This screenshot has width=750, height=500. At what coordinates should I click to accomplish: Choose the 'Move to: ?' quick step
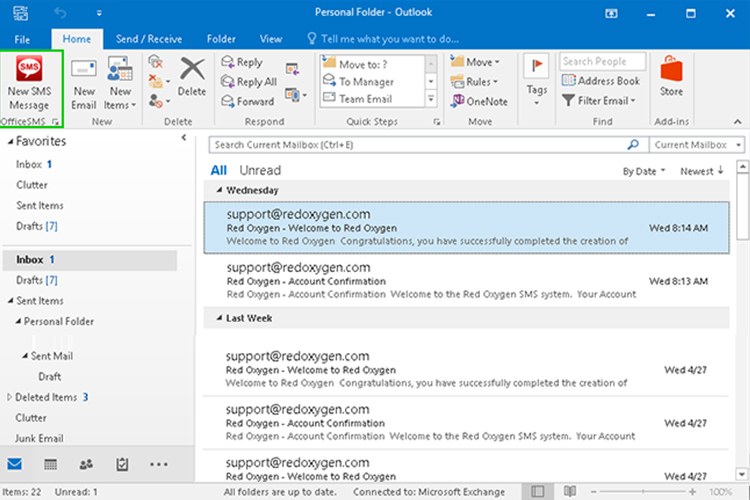(372, 64)
